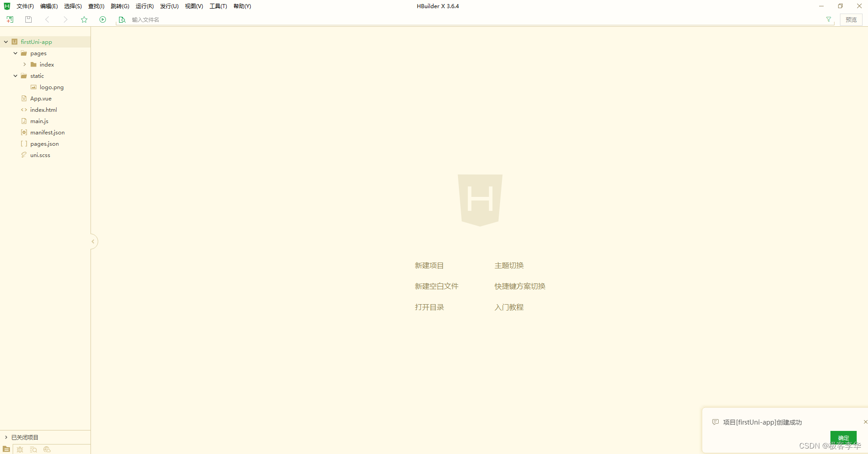Open the 工具(T) menu
Screen dimensions: 868x454
[218, 6]
